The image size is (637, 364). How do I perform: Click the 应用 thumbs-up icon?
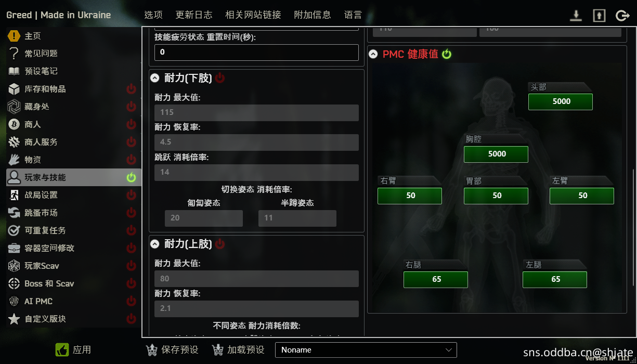(62, 350)
